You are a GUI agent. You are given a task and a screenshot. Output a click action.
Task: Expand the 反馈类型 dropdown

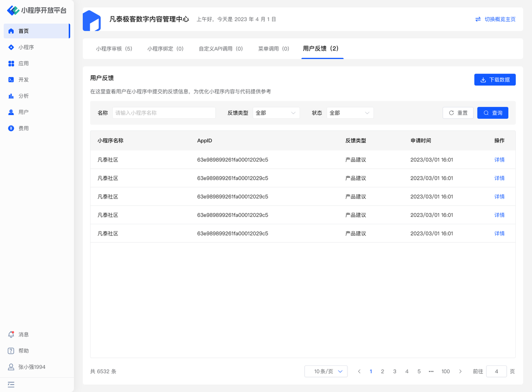click(276, 113)
